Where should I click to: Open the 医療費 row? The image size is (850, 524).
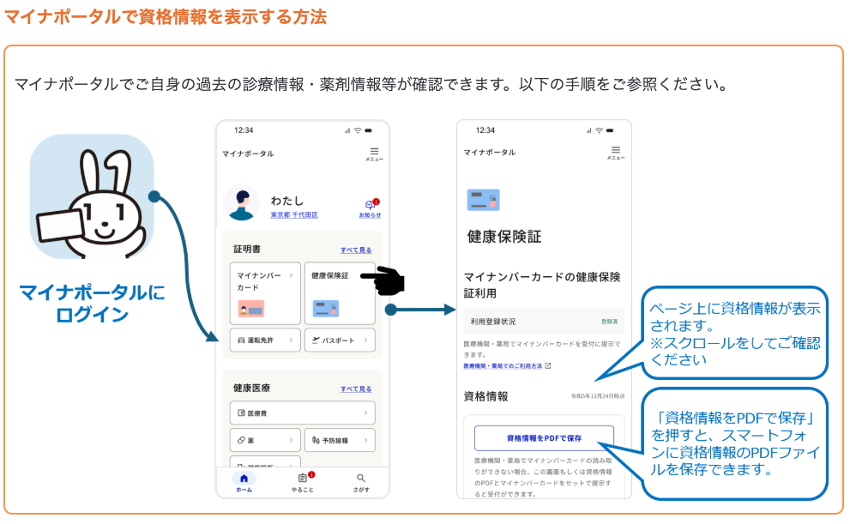(x=302, y=413)
